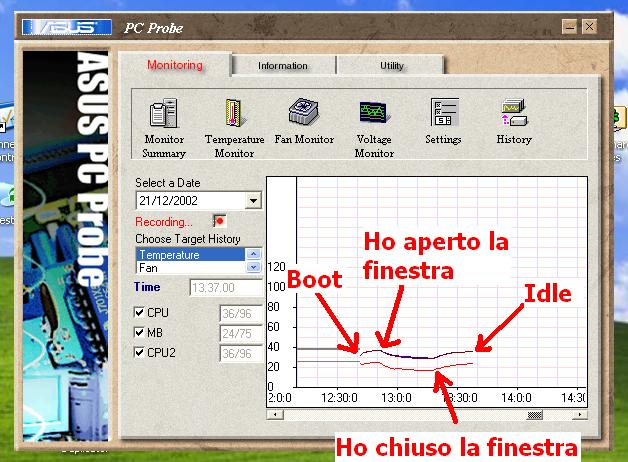The height and width of the screenshot is (462, 628).
Task: Switch to the Utility tab
Action: click(392, 66)
